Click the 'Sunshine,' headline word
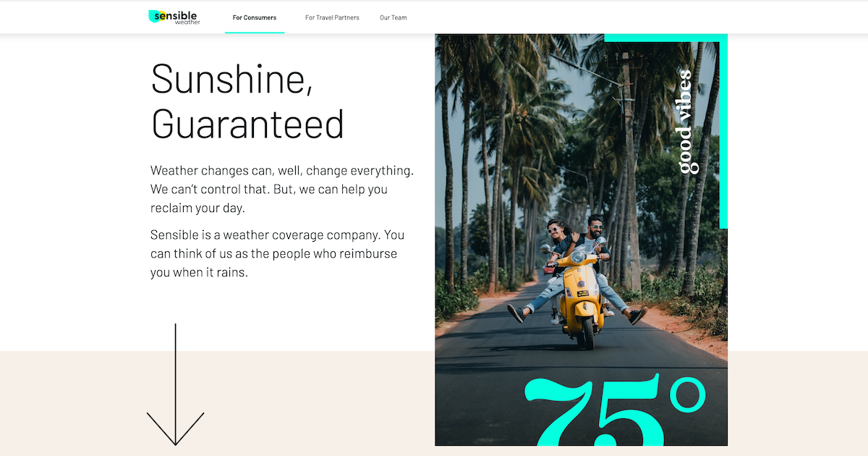 232,78
